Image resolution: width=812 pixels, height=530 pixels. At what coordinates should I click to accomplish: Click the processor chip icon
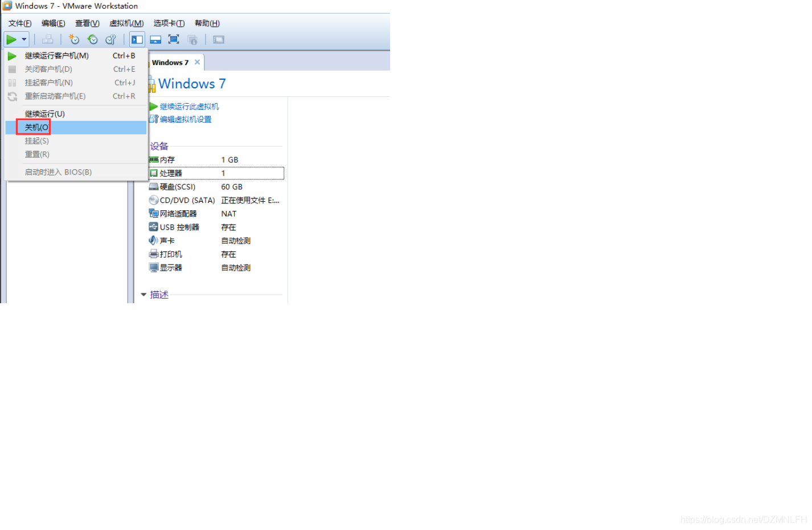coord(154,173)
